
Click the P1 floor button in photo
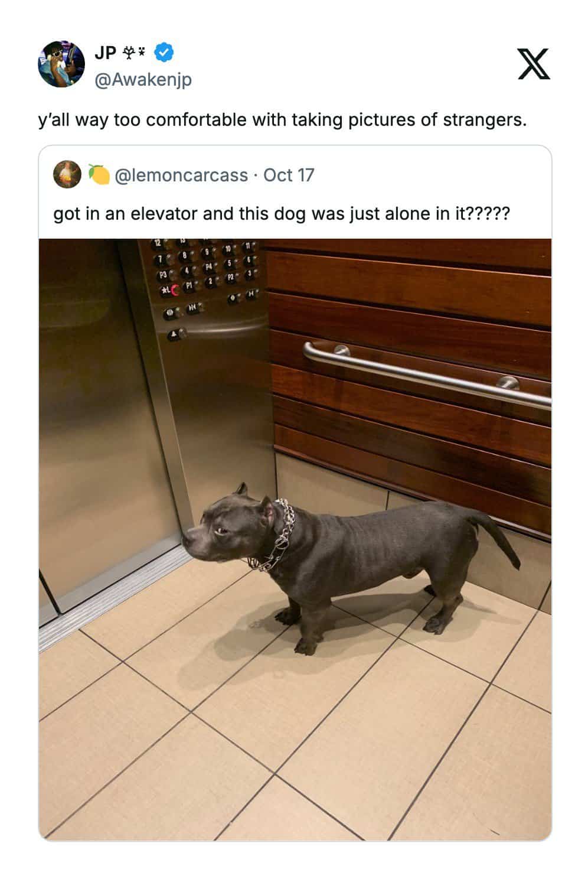(190, 285)
